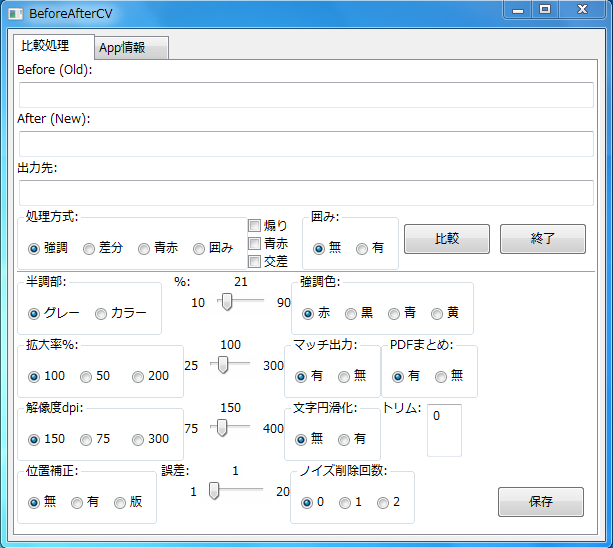The image size is (613, 548).
Task: Pick 青 as 強調色
Action: point(402,313)
